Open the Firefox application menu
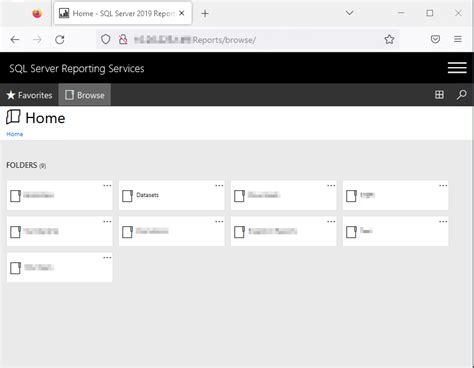This screenshot has width=474, height=368. pyautogui.click(x=458, y=39)
